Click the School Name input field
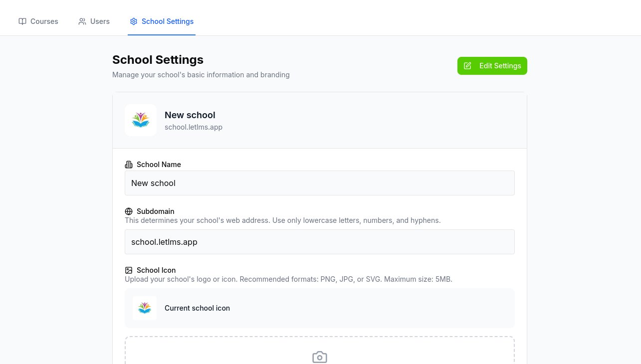 pos(319,183)
